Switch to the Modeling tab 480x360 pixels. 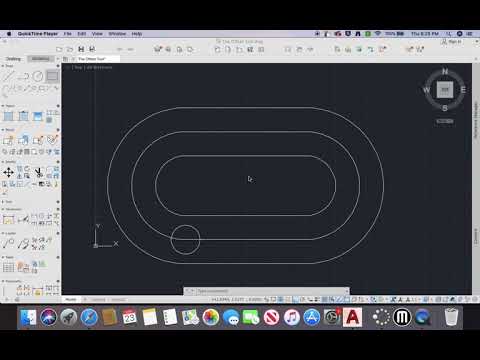click(x=41, y=59)
